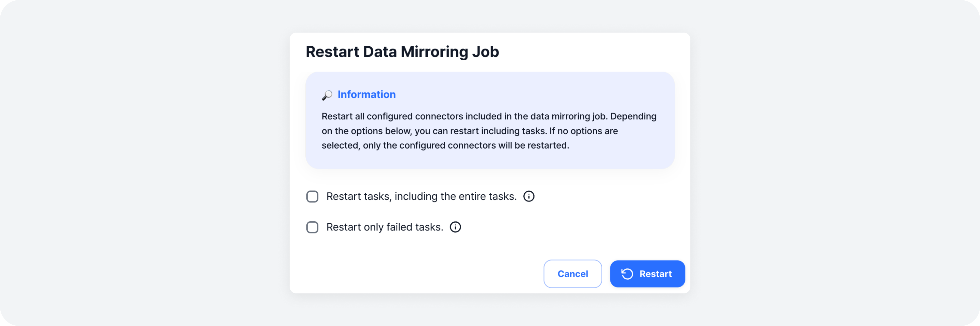Click the info icon after entire tasks option
Screen dimensions: 980x326
coord(529,197)
